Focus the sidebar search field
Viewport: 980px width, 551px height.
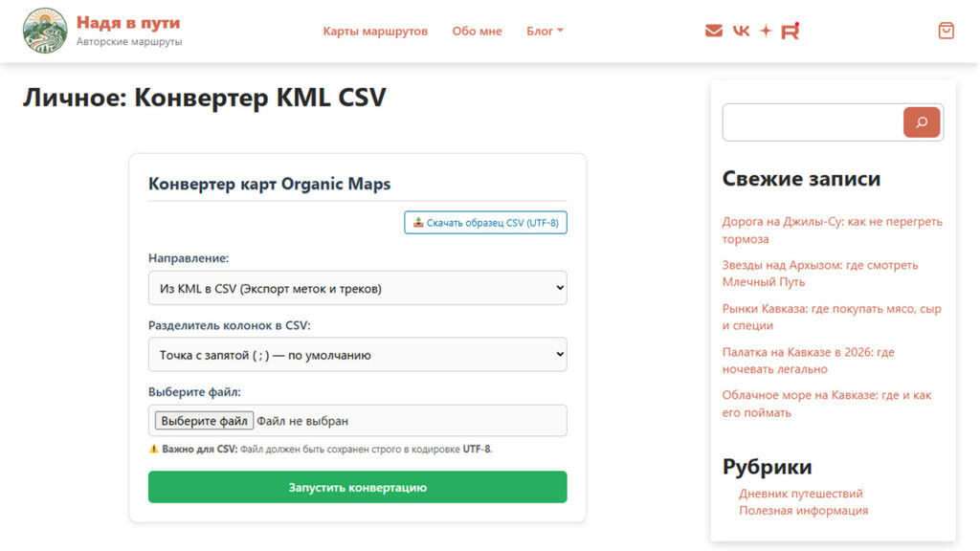(813, 122)
